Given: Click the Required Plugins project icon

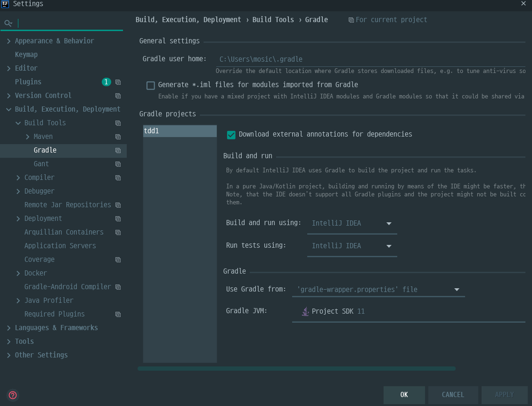Looking at the screenshot, I should 118,315.
